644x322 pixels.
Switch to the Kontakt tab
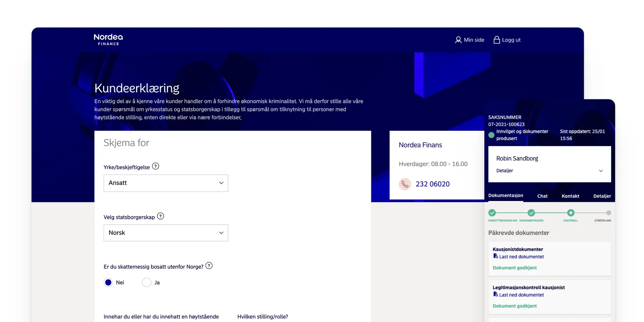(570, 196)
